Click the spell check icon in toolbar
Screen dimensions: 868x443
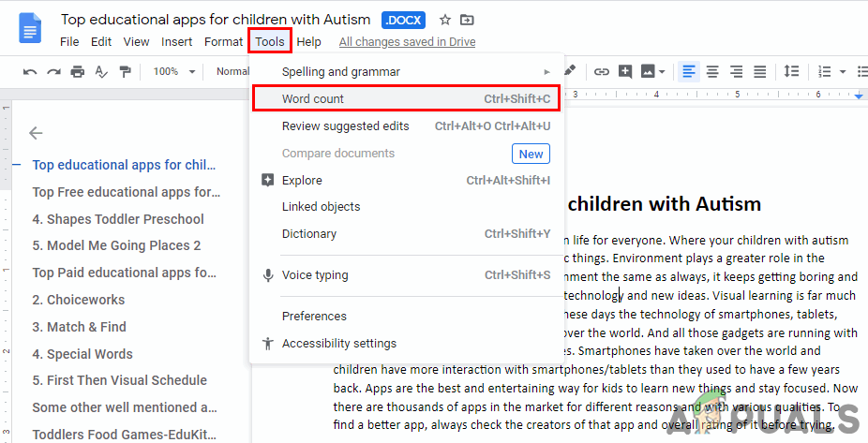(100, 71)
